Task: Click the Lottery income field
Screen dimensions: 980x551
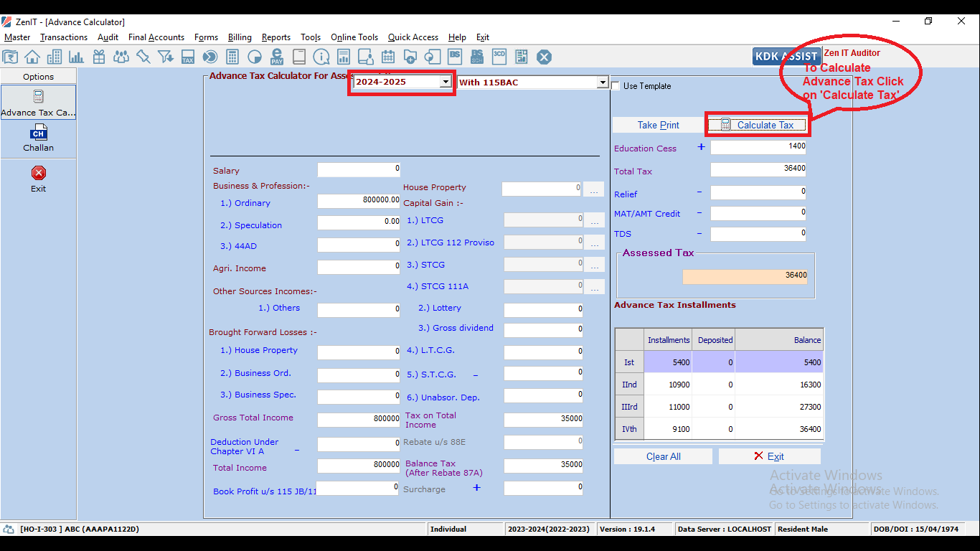Action: [x=543, y=310]
